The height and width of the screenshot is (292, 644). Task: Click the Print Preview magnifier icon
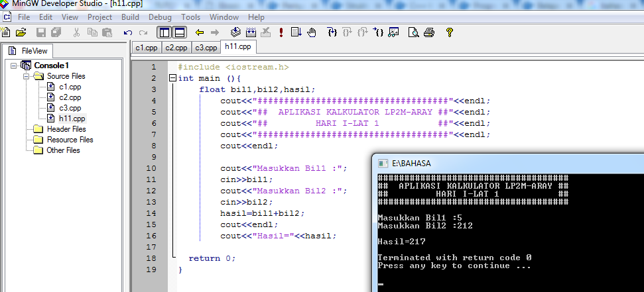(x=414, y=32)
